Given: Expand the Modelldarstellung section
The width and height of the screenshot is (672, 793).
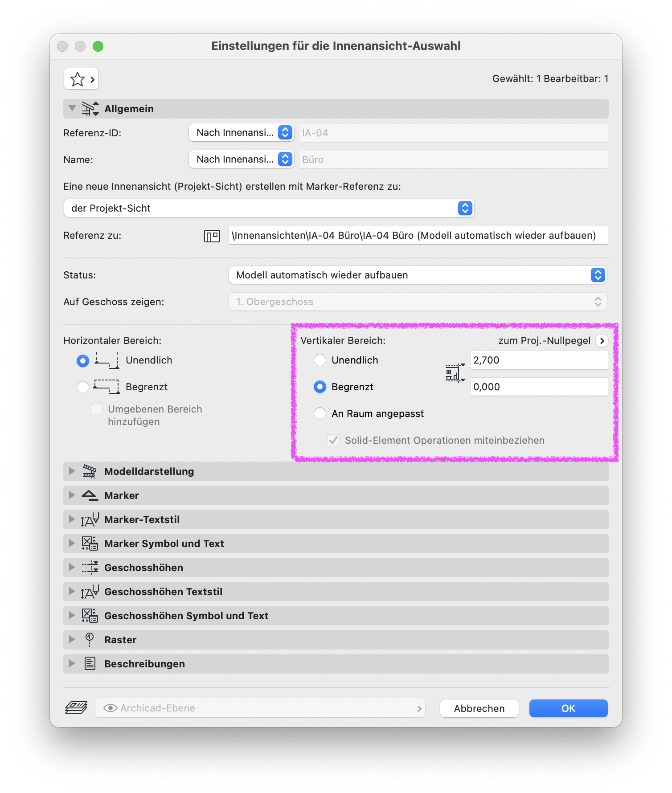Looking at the screenshot, I should point(72,471).
